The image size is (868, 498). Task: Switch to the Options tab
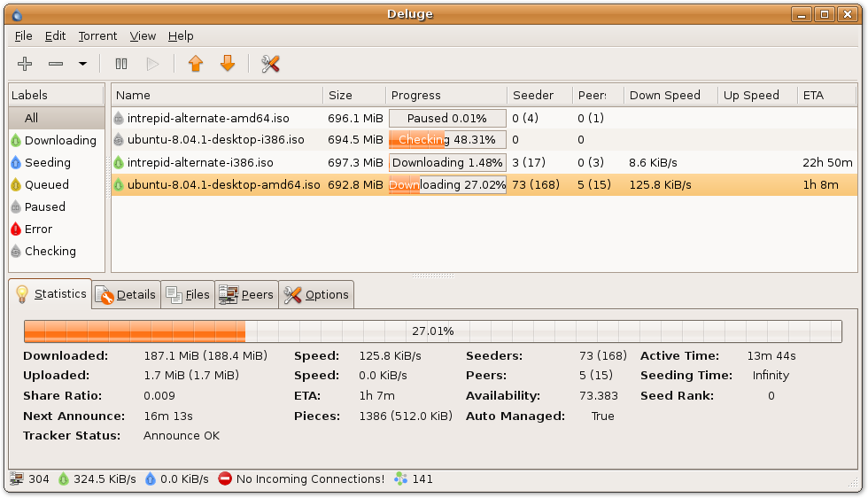point(317,295)
